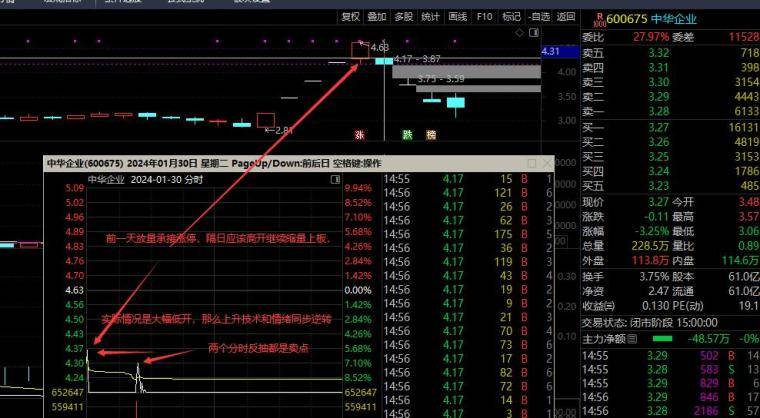
Task: Click the 3.75 - 3.59 gap label
Action: pyautogui.click(x=441, y=79)
